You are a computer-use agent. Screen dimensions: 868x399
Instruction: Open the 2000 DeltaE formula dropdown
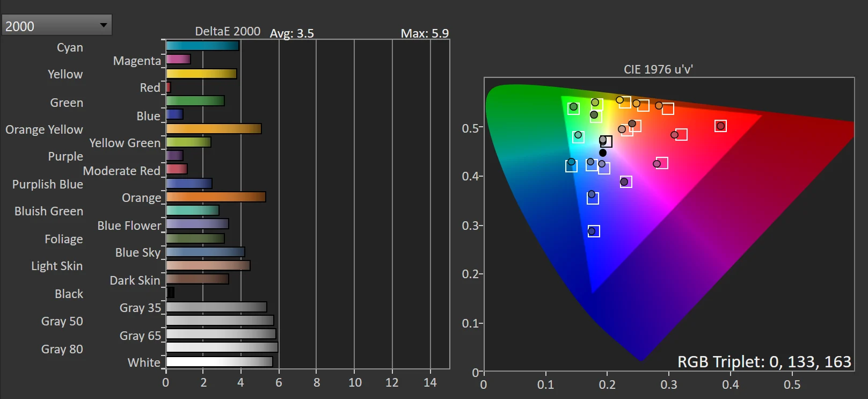pyautogui.click(x=56, y=25)
